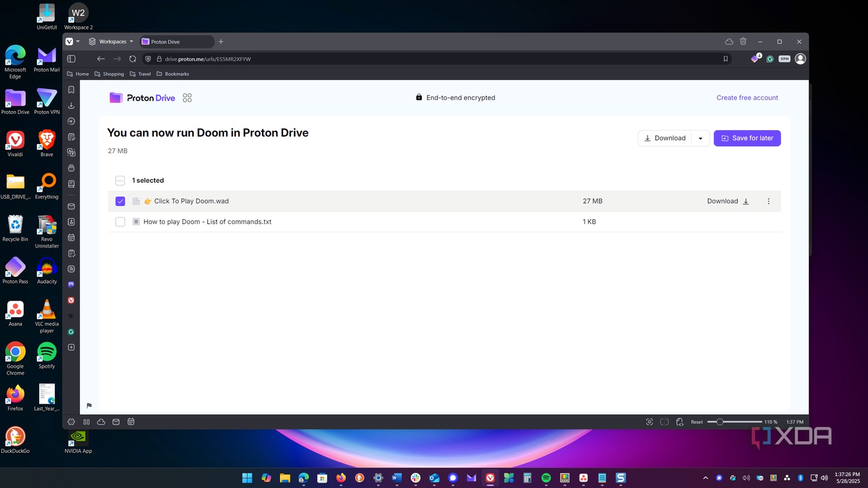Switch to the Proton Drive tab
Image resolution: width=868 pixels, height=488 pixels.
[x=176, y=42]
